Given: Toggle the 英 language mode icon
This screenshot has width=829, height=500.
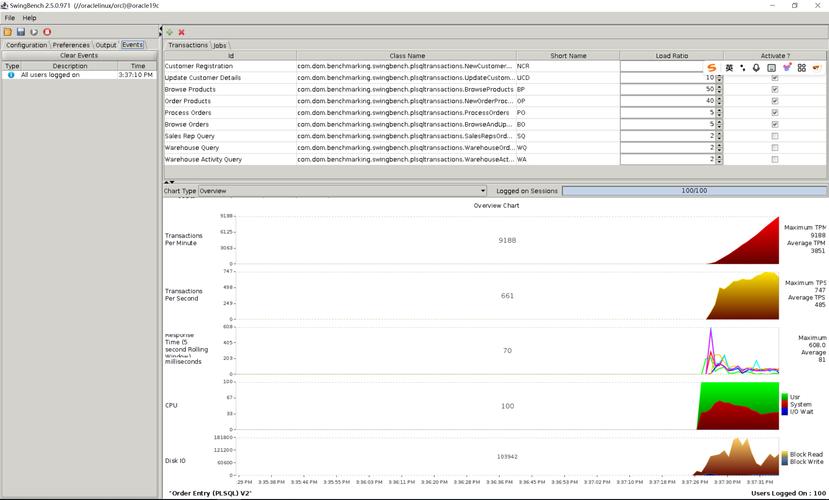Looking at the screenshot, I should point(729,68).
